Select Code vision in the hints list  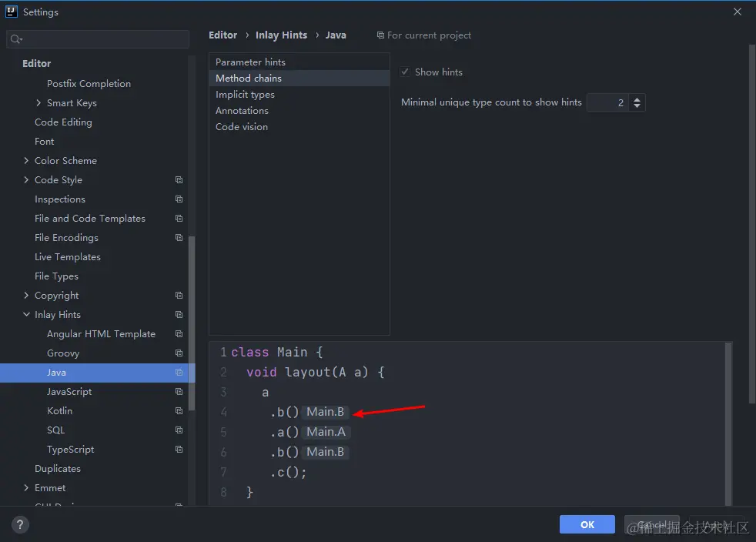tap(299, 127)
